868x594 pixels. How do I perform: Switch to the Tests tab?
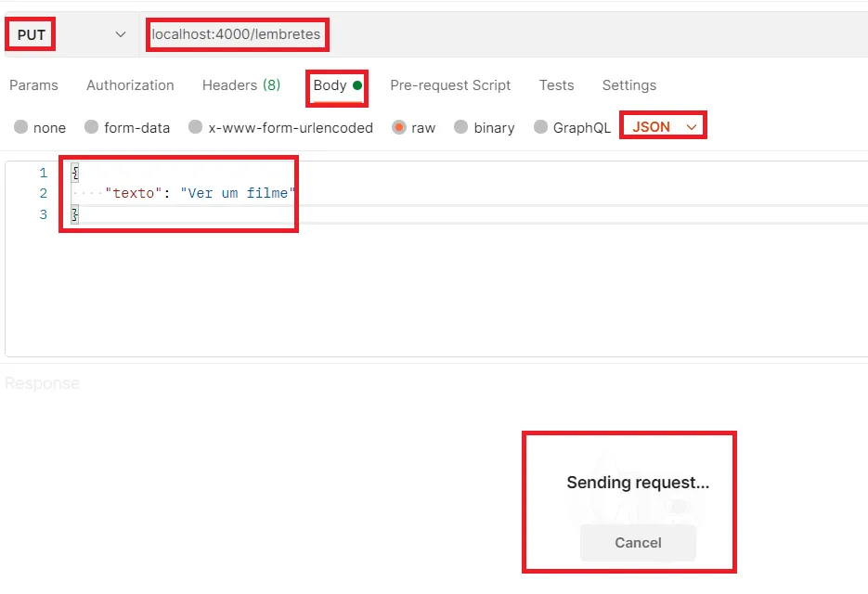click(556, 85)
